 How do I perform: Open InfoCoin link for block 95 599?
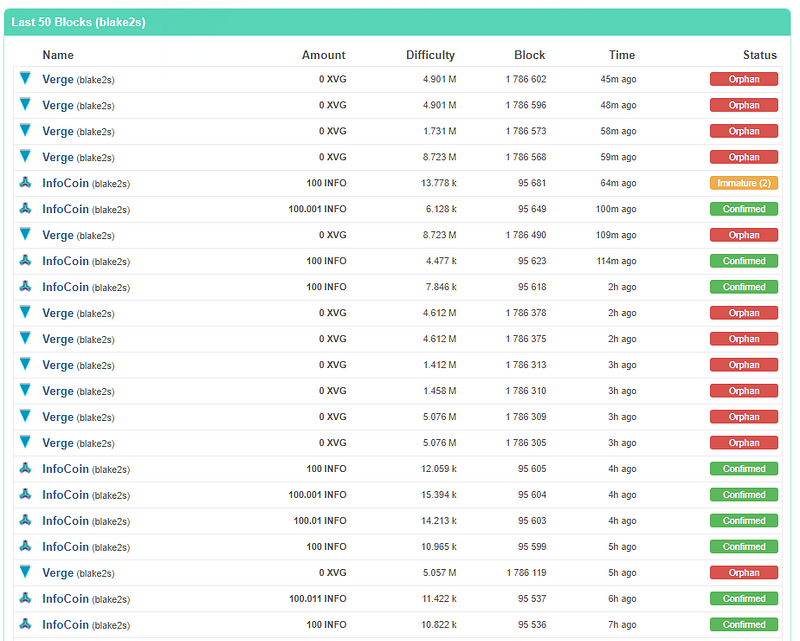[65, 547]
